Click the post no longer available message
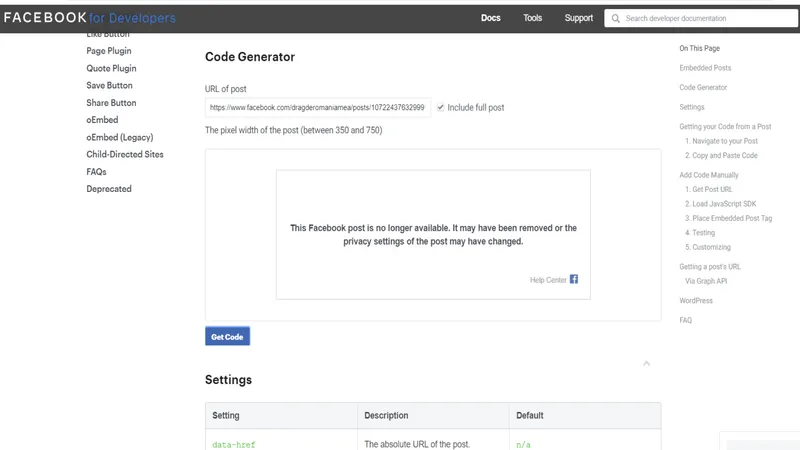 click(x=433, y=235)
